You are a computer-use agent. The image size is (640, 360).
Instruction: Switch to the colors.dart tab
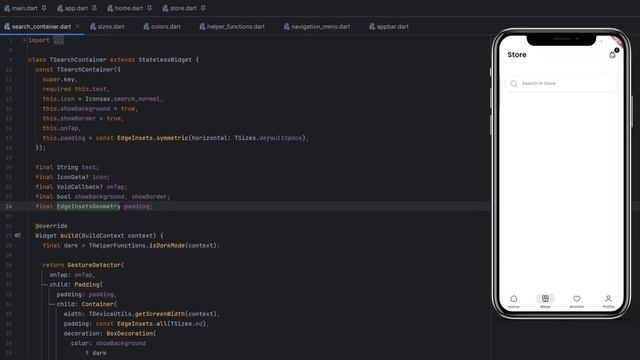click(x=162, y=27)
